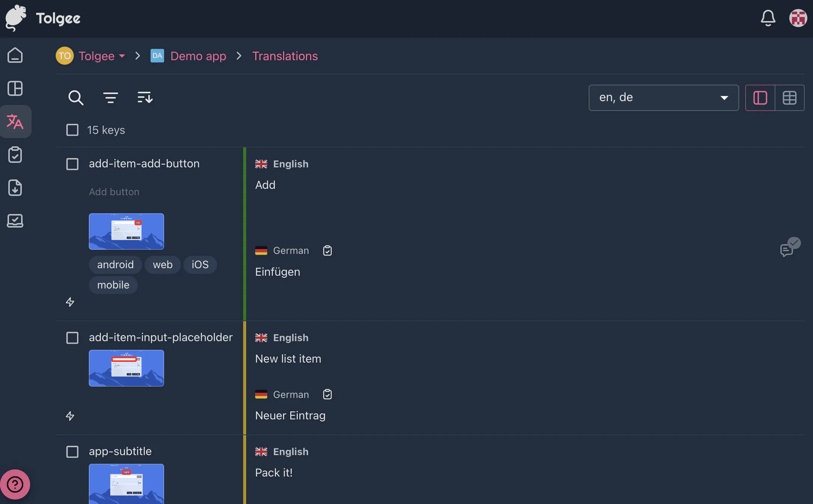
Task: Click the lightning icon under add-item-add-button
Action: [70, 302]
